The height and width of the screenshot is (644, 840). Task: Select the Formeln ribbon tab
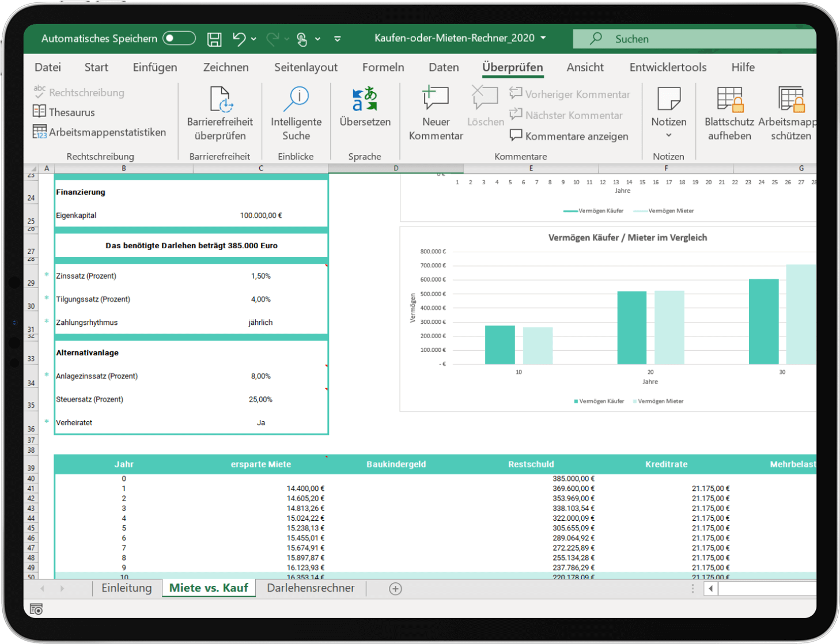tap(383, 67)
